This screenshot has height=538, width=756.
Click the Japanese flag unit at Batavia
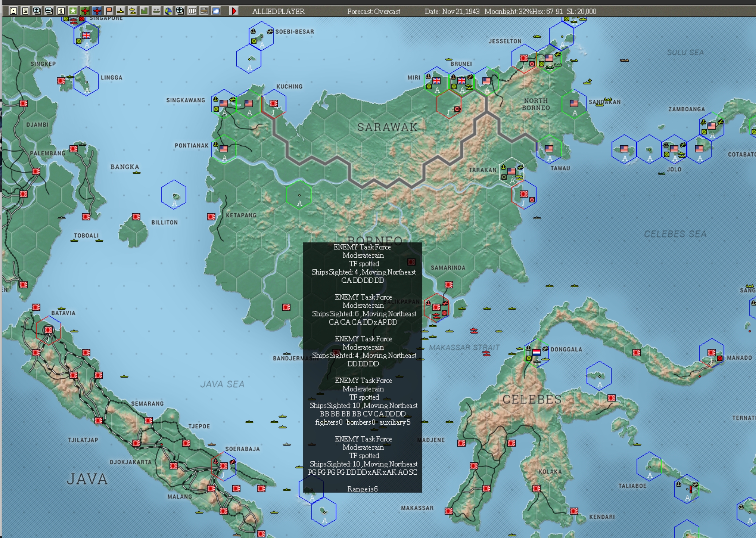49,330
